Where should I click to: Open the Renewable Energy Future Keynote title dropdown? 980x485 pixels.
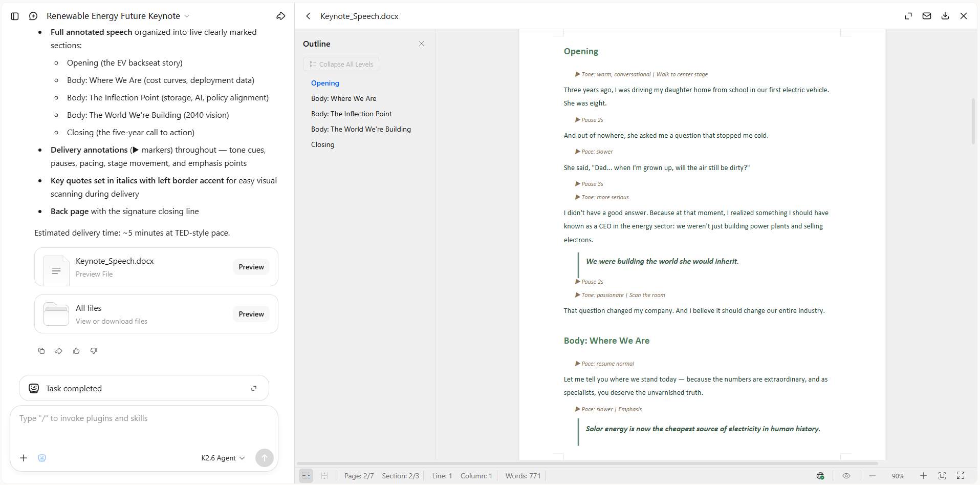(118, 16)
